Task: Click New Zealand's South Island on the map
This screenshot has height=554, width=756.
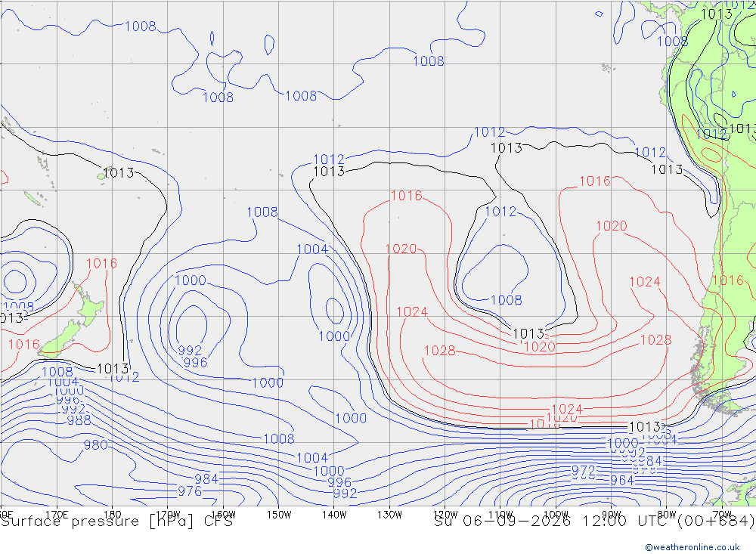Action: [x=60, y=340]
